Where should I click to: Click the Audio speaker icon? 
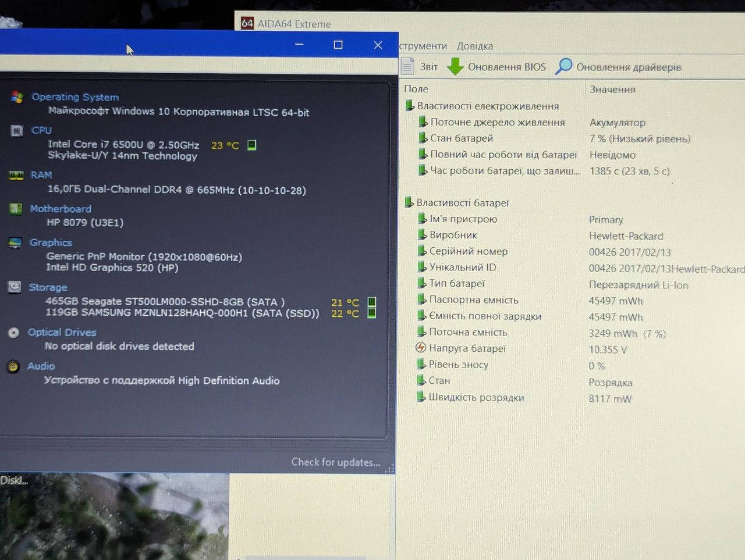[x=13, y=367]
